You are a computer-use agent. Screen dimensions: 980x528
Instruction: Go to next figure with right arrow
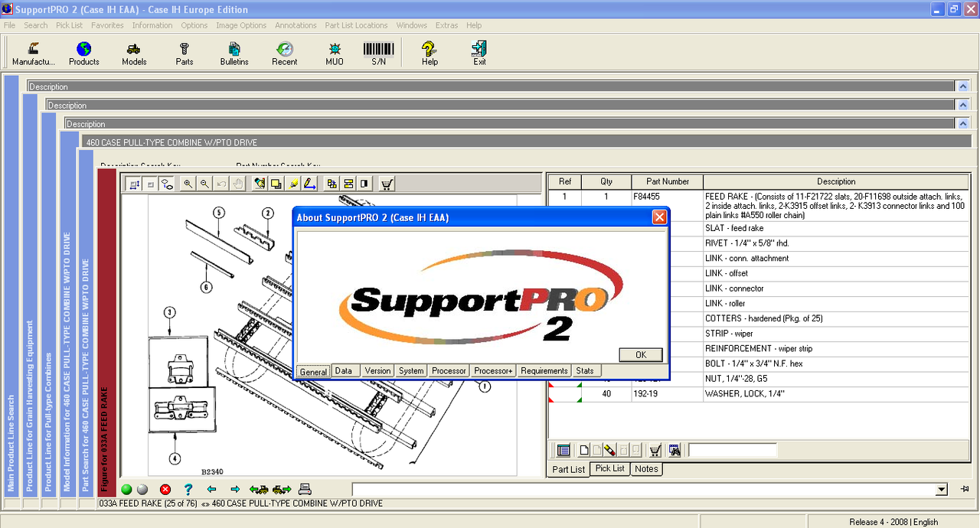click(235, 489)
